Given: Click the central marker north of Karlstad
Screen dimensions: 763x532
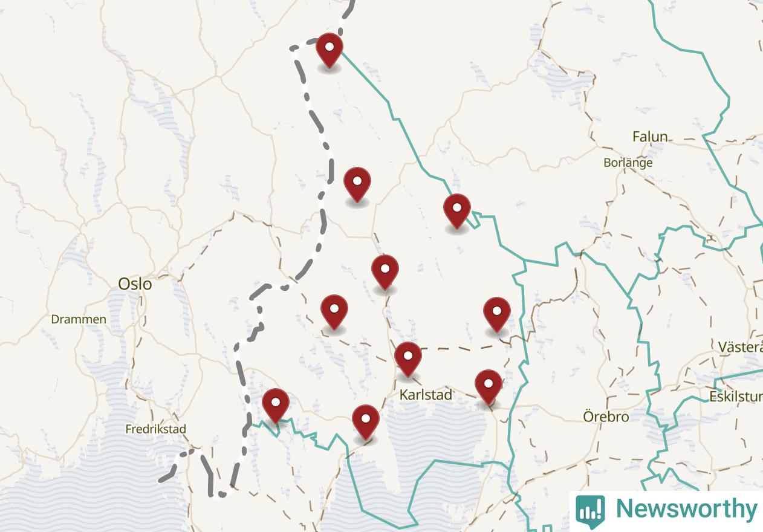Looking at the screenshot, I should coord(385,272).
